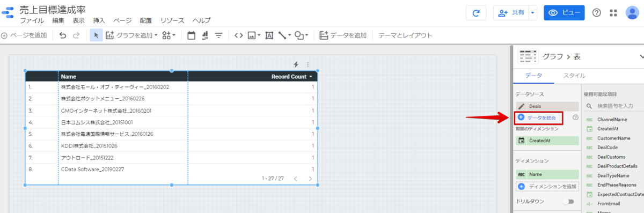Toggle the ドリルダウン switch
Viewport: 644px width, 213px height.
click(x=568, y=201)
